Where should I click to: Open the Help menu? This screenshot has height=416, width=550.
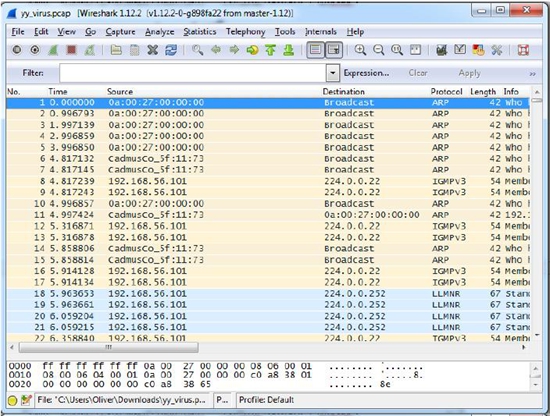pos(355,32)
